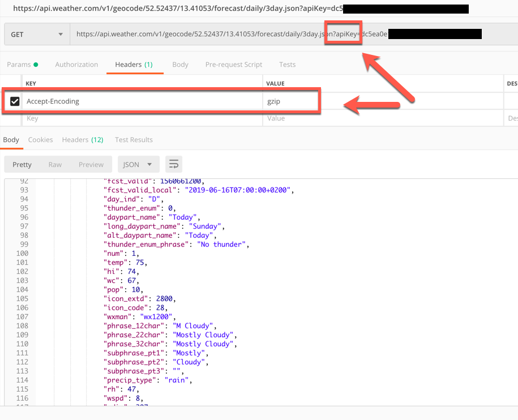Click the "wspd" key on line 116

tap(115, 398)
